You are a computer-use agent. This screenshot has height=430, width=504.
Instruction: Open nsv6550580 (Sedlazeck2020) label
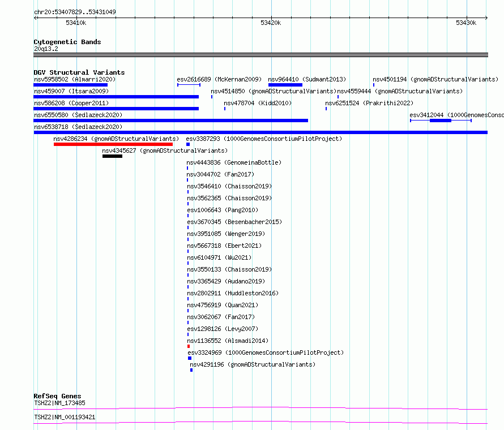(x=78, y=115)
